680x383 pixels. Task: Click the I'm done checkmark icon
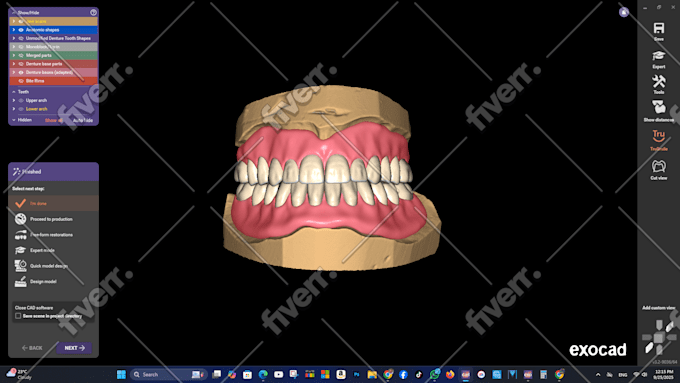pyautogui.click(x=20, y=203)
